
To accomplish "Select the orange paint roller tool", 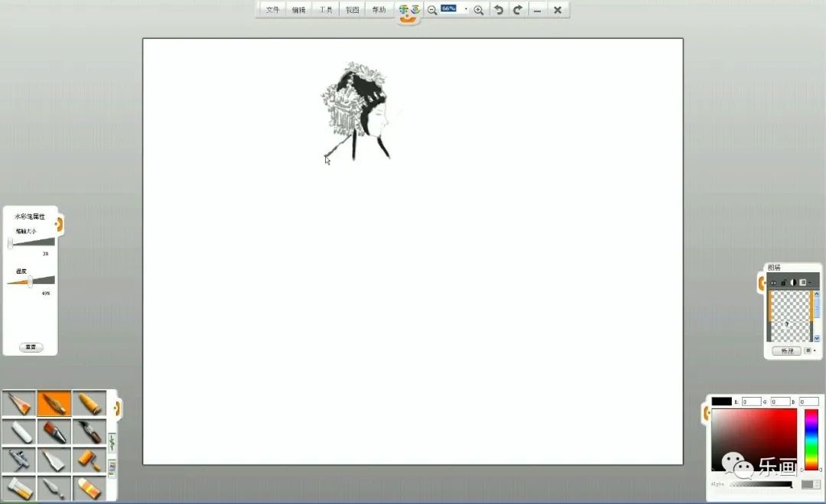I will pyautogui.click(x=89, y=460).
